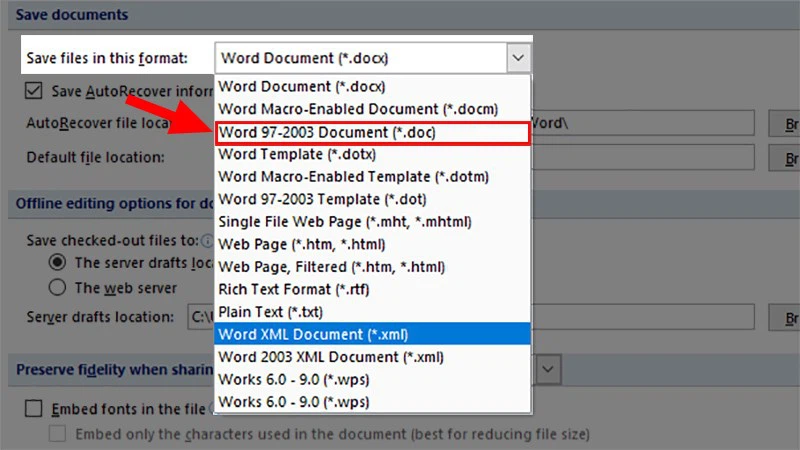
Task: Enable Embed fonts in the file checkbox
Action: (x=34, y=408)
